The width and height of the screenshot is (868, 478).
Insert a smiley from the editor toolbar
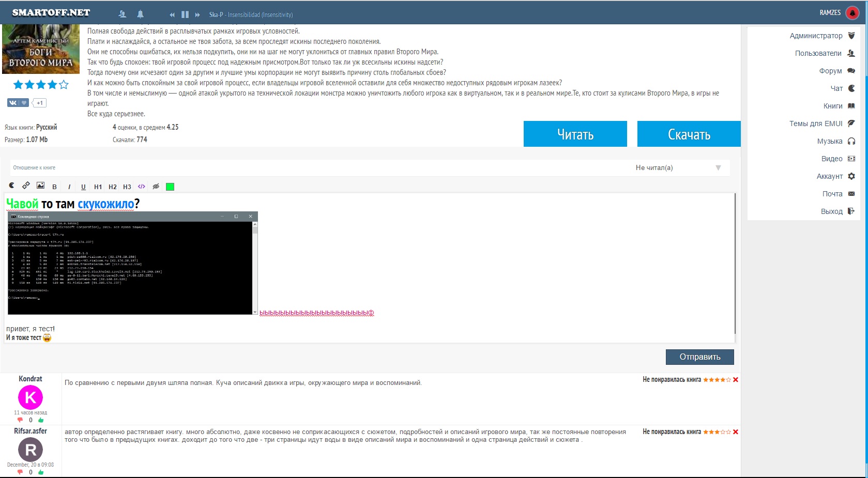(12, 186)
